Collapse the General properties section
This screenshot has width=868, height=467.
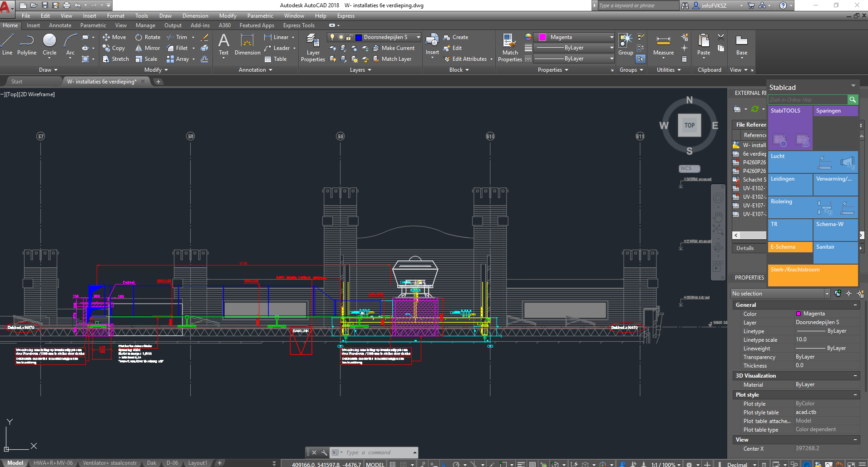pos(855,305)
